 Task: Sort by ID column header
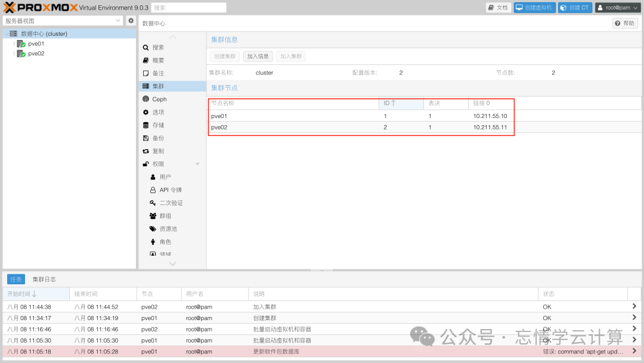pyautogui.click(x=401, y=103)
